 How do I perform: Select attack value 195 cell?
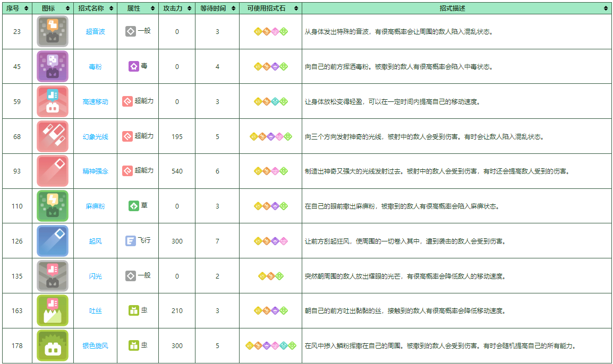click(177, 136)
